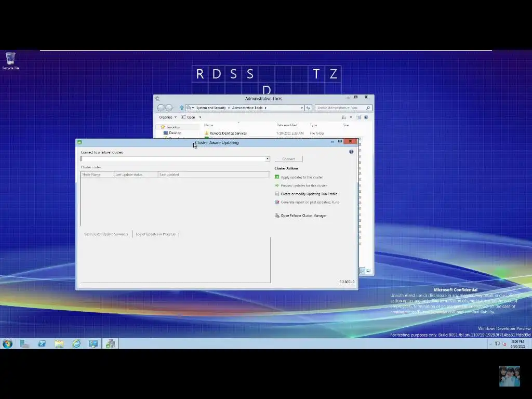Open the view options dropdown arrow
This screenshot has width=532, height=399.
(351, 117)
